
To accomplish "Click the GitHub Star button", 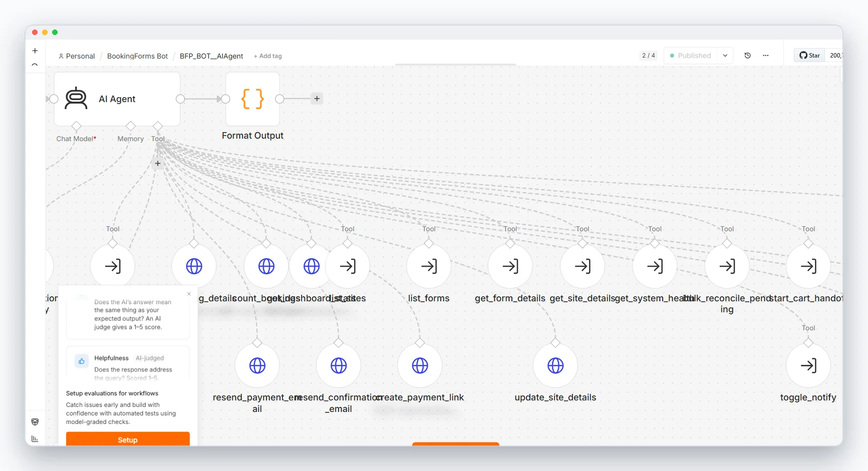I will point(809,56).
